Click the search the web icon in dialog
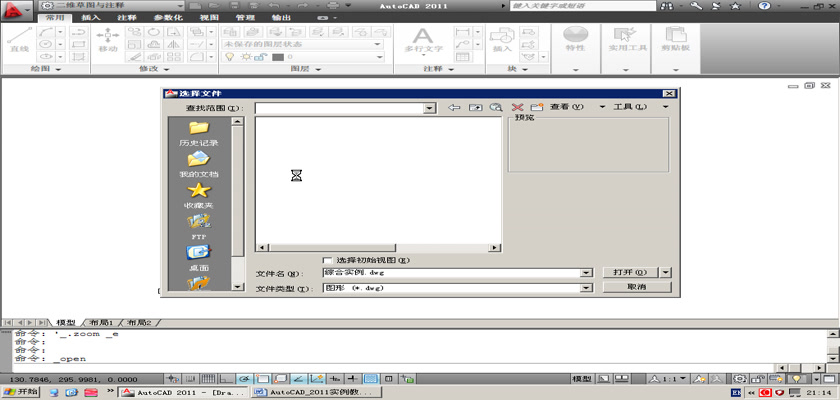Viewport: 840px width, 400px height. [x=496, y=108]
